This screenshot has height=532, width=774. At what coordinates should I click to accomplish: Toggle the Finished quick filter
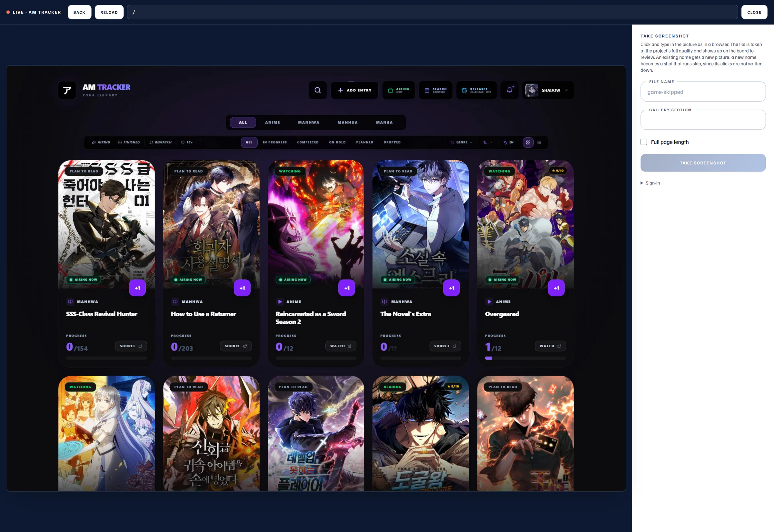pyautogui.click(x=129, y=142)
